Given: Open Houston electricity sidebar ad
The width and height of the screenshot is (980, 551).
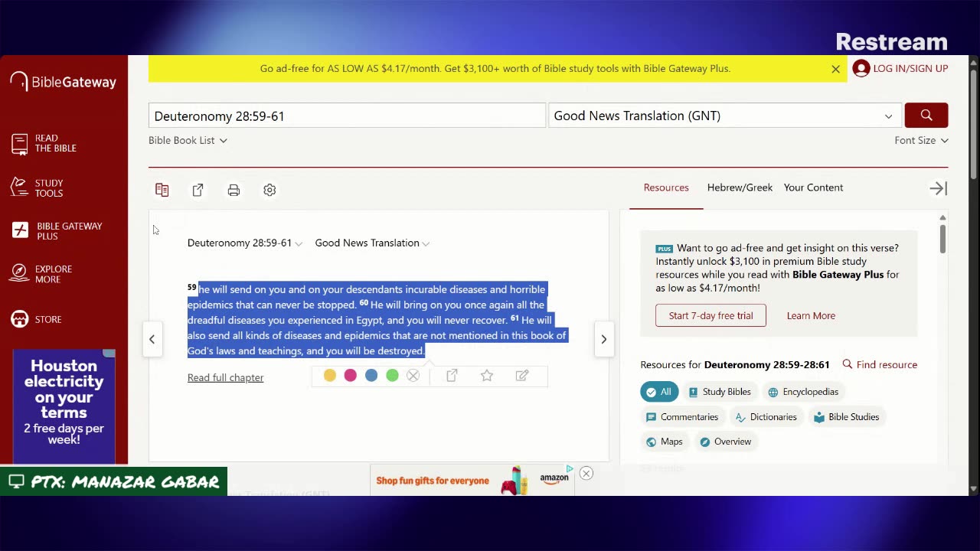Looking at the screenshot, I should [x=64, y=406].
